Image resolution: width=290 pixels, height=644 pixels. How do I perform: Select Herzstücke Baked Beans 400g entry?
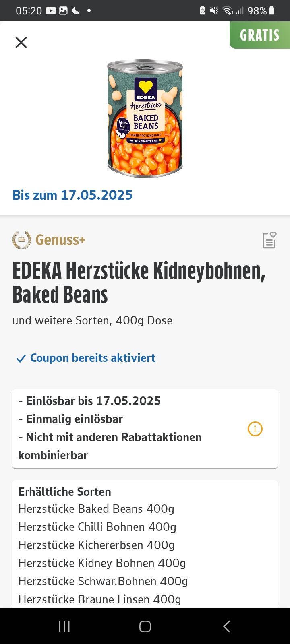96,509
